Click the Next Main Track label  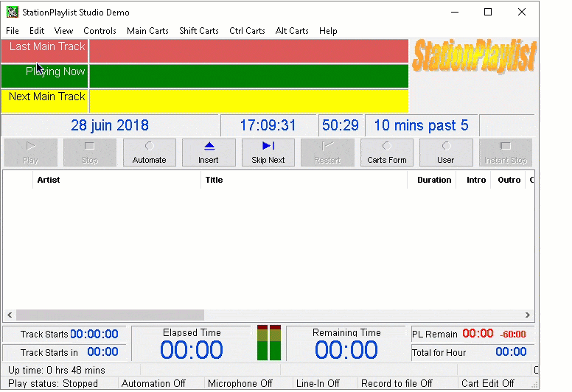pos(45,101)
